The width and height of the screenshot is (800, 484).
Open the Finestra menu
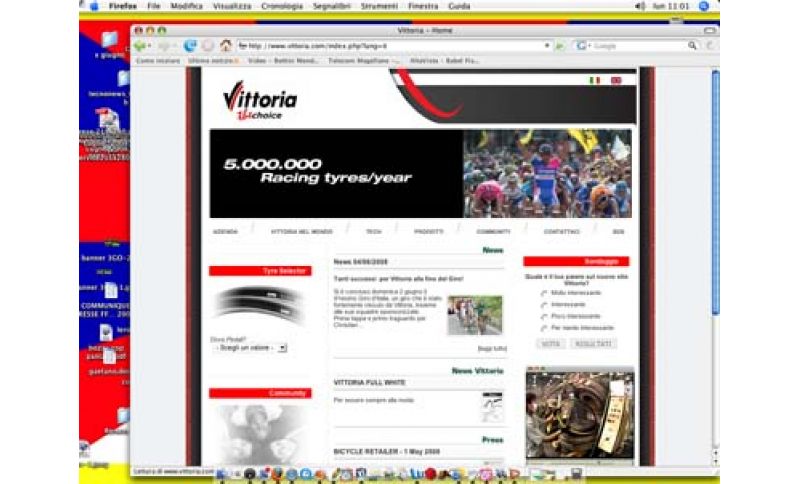pyautogui.click(x=423, y=6)
